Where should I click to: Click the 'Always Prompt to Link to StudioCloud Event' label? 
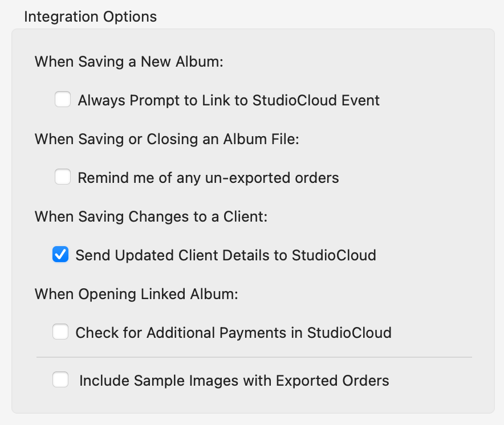pyautogui.click(x=229, y=101)
